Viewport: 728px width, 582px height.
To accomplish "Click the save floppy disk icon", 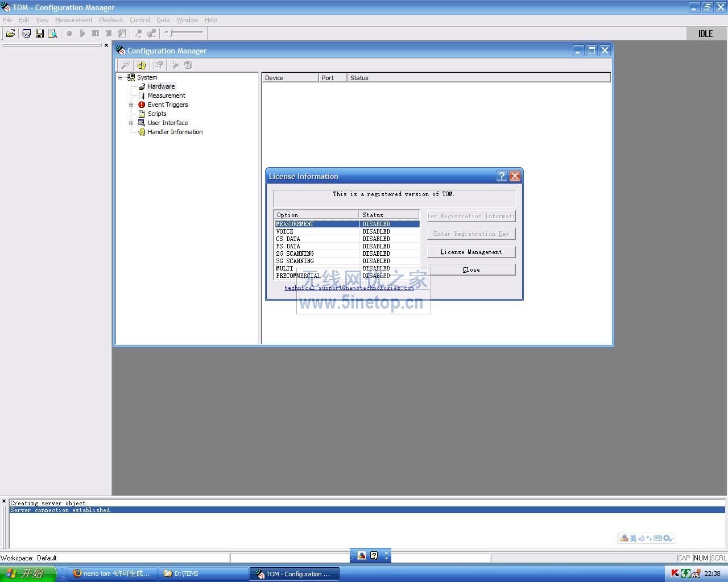I will (39, 34).
